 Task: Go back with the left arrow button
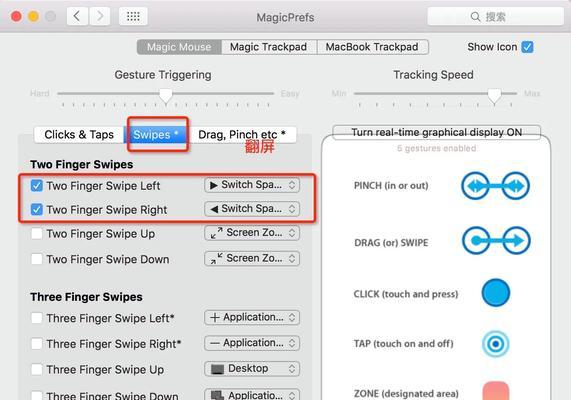(77, 16)
